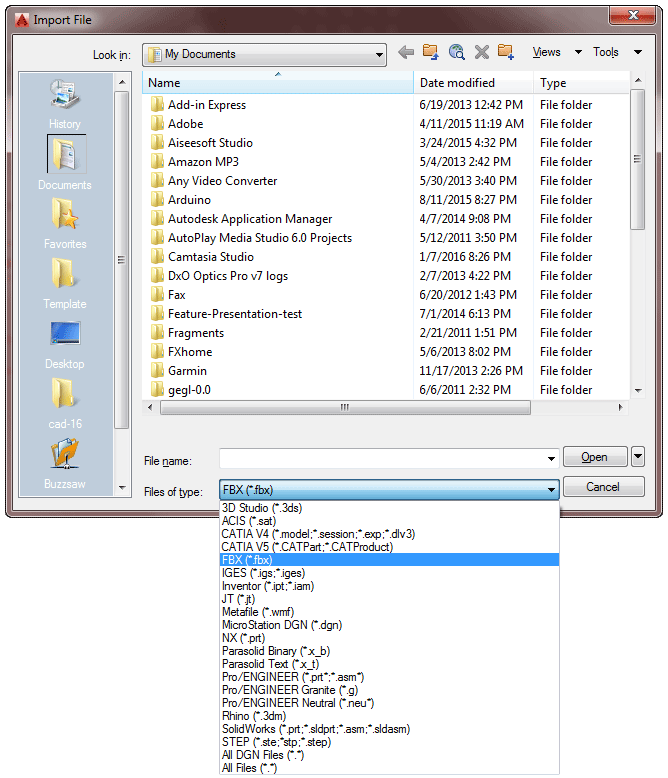Go back to the previous folder
The width and height of the screenshot is (668, 778).
point(405,52)
